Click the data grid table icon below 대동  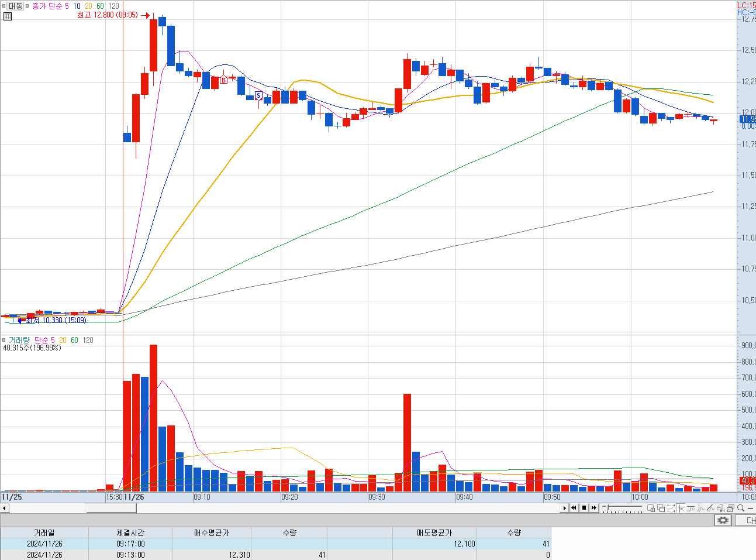(7, 16)
